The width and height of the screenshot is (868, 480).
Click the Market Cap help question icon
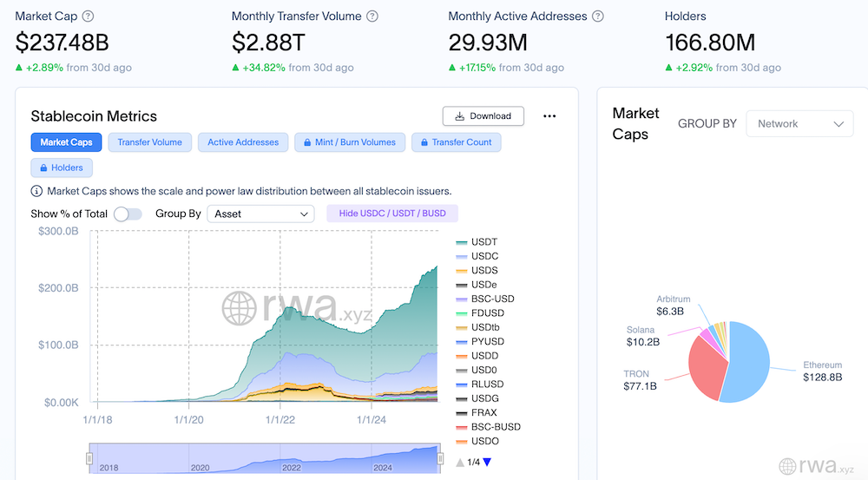88,16
